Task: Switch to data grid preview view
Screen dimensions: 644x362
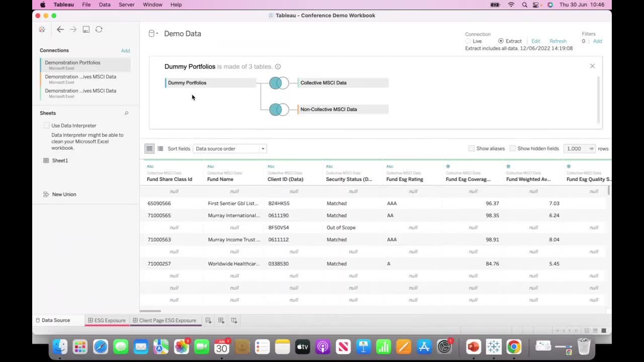Action: [149, 148]
